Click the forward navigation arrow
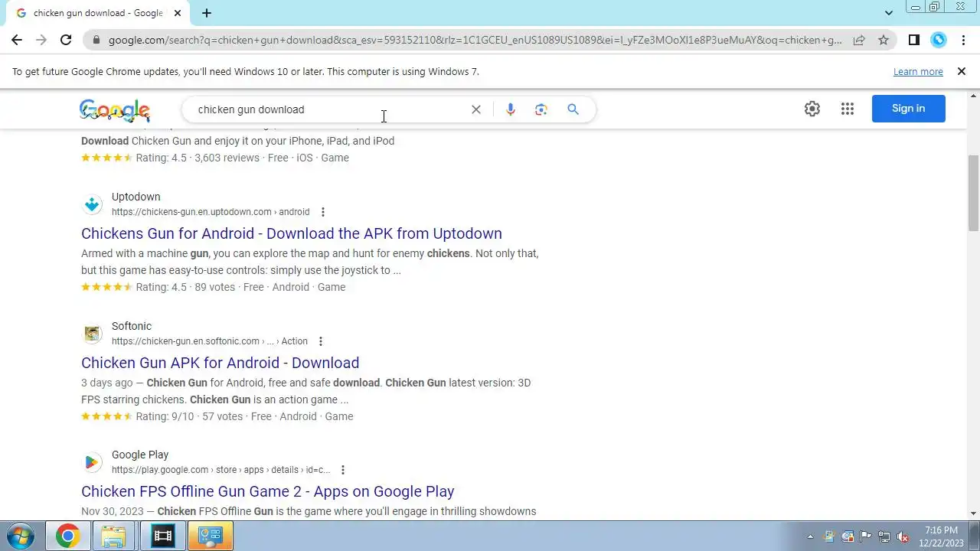 coord(41,40)
